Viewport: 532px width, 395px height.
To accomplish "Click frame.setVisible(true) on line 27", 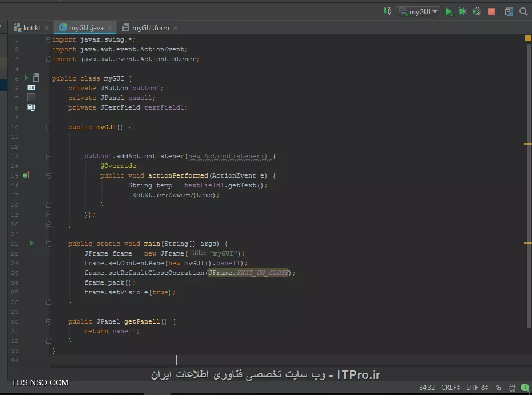I will pos(130,292).
